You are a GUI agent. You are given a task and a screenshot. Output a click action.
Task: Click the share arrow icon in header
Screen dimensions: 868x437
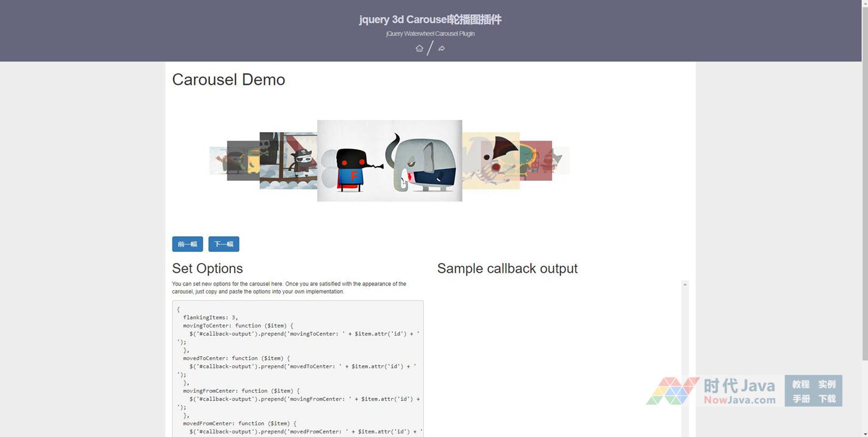point(442,49)
